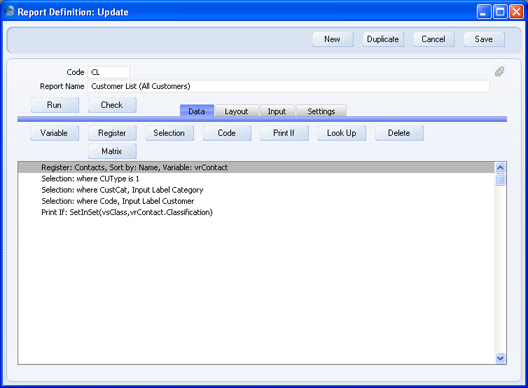Select 'Selection: where CUType is 1' line

[x=256, y=179]
